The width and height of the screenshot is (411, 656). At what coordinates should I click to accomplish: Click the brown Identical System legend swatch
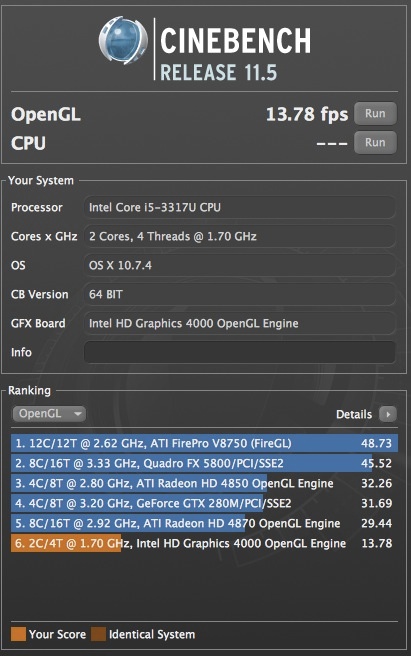(x=98, y=634)
